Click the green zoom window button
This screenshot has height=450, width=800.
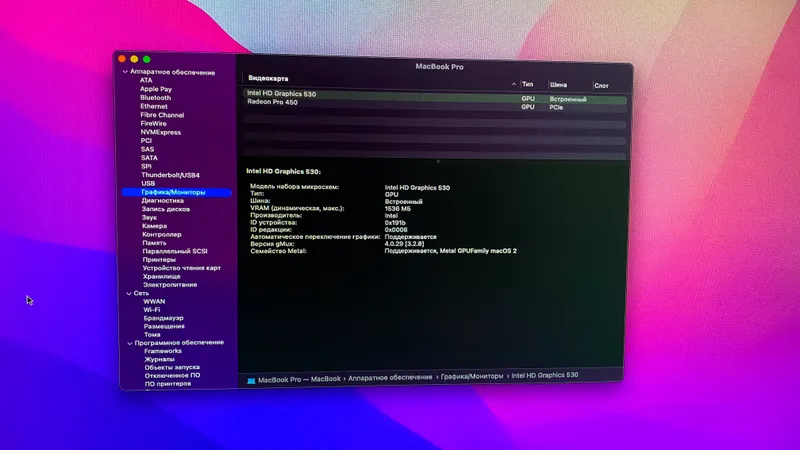click(147, 59)
